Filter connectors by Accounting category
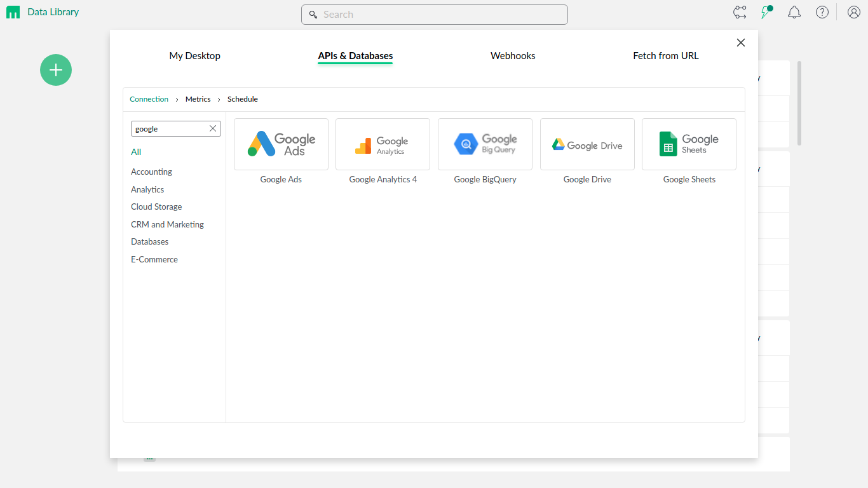Viewport: 868px width, 488px height. coord(151,172)
